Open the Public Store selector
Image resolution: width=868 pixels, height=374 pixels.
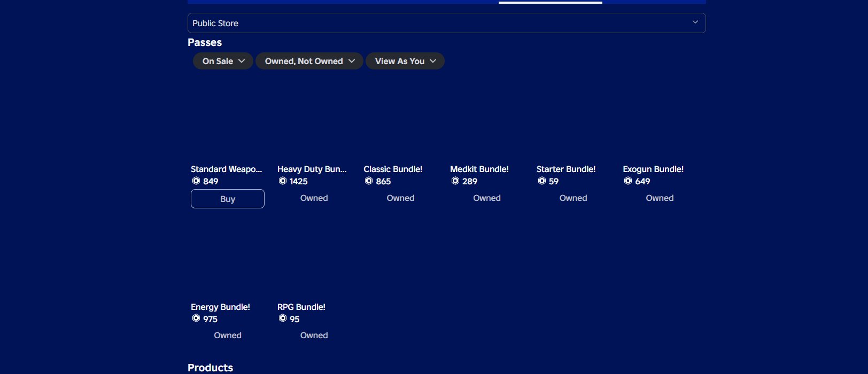pos(446,23)
